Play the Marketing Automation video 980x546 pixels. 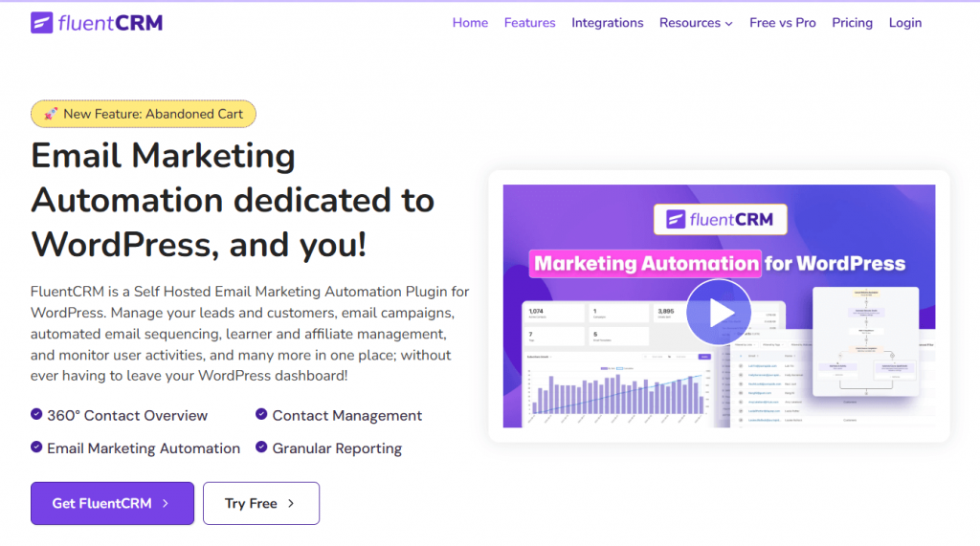click(x=719, y=313)
